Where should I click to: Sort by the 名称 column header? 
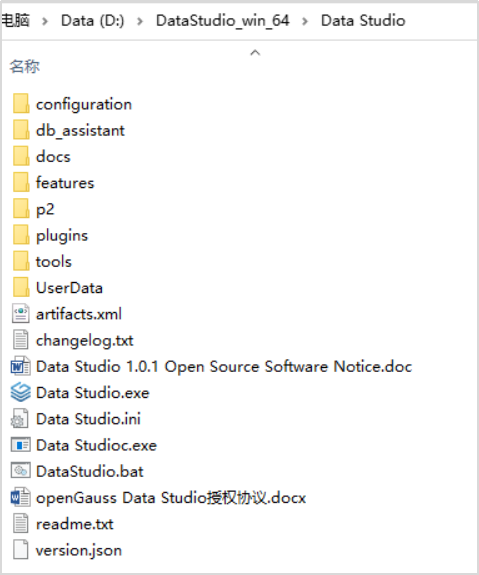point(25,67)
